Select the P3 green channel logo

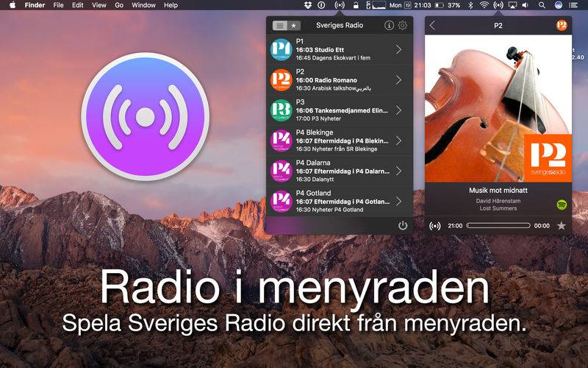click(282, 110)
